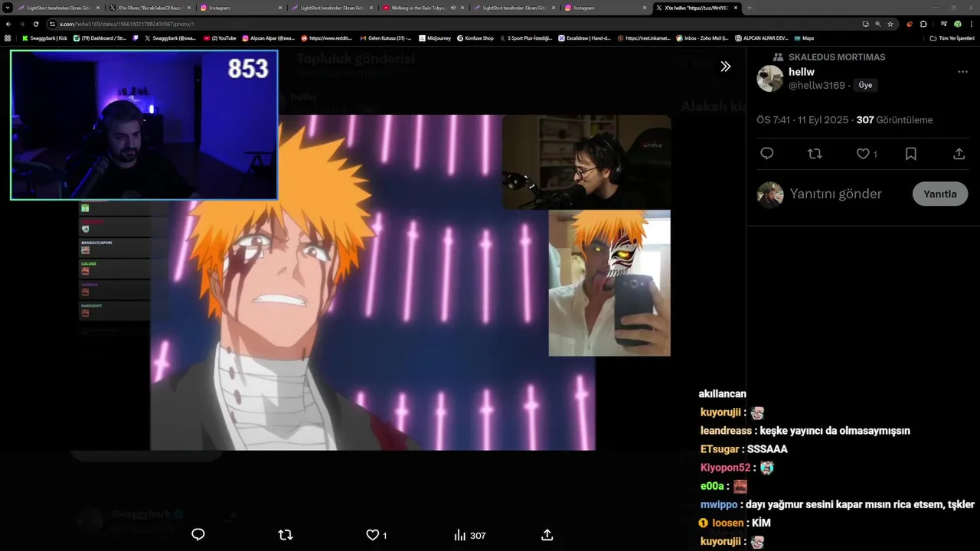This screenshot has width=980, height=551.
Task: Click the share icon in the right panel
Action: pos(959,154)
